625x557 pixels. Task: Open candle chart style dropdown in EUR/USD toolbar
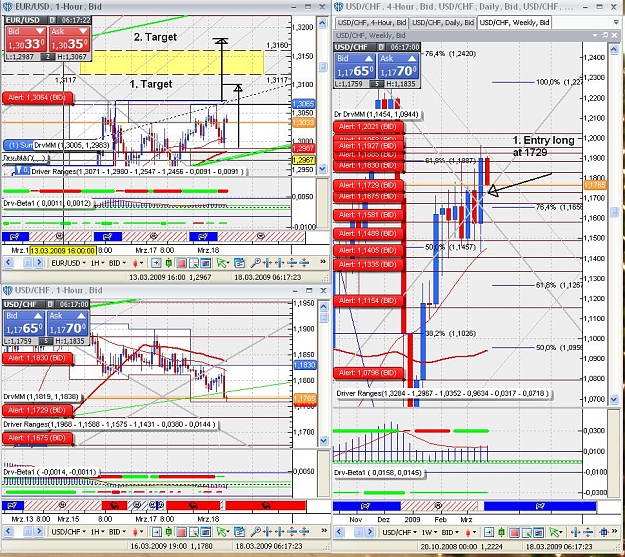pos(138,263)
